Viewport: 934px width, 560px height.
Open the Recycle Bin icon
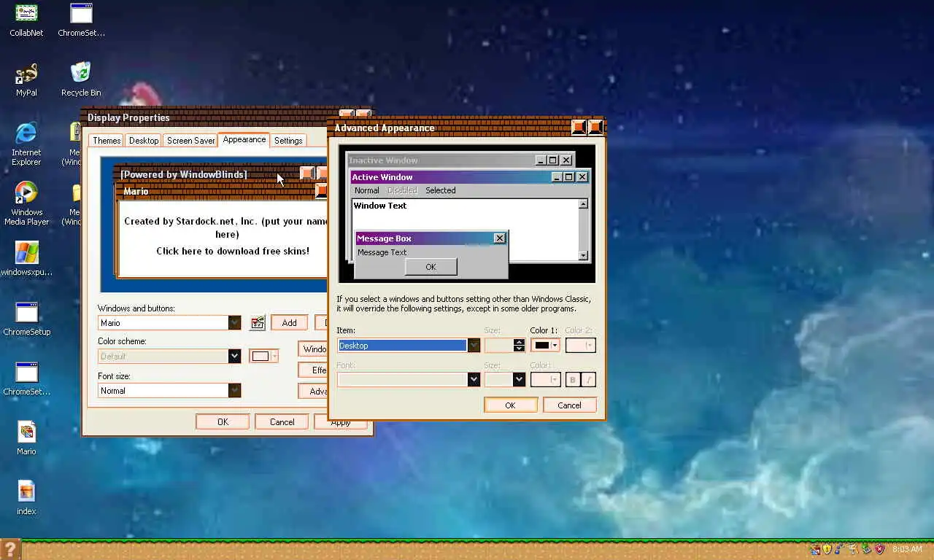[81, 80]
